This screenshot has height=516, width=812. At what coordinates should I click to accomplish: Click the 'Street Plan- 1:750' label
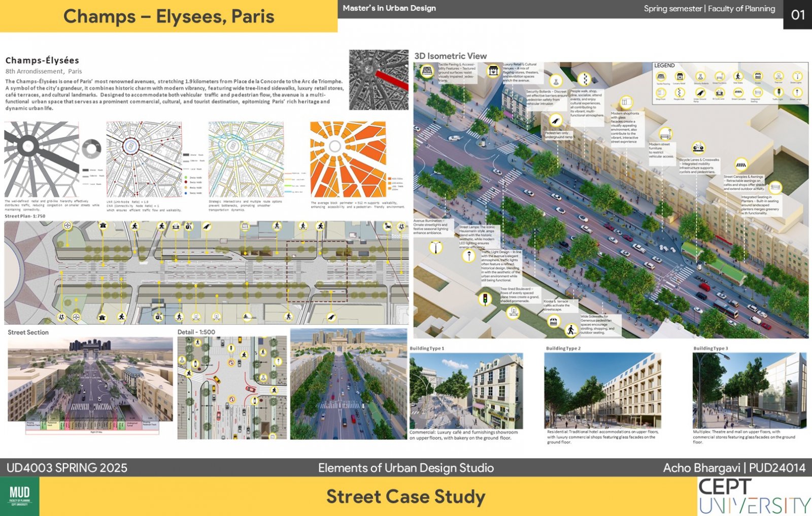25,216
